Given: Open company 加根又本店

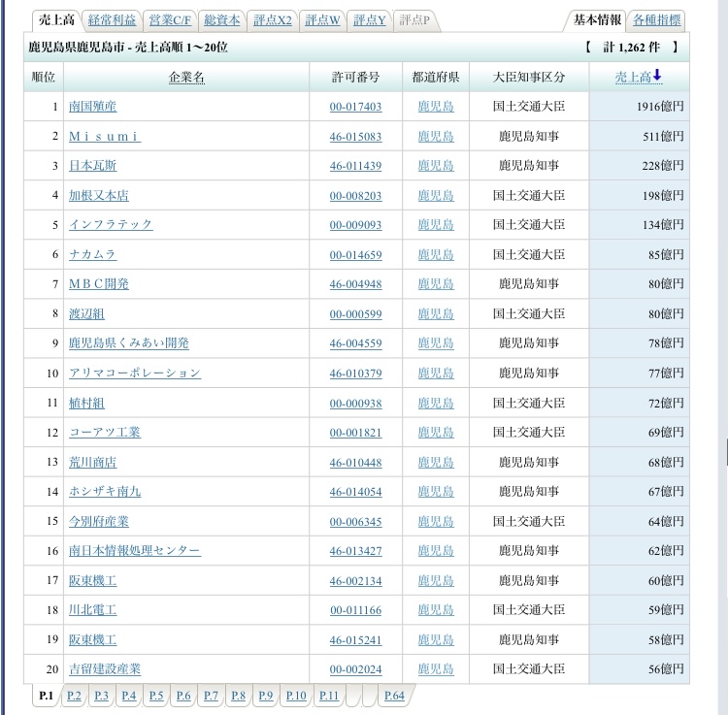Looking at the screenshot, I should coord(99,195).
